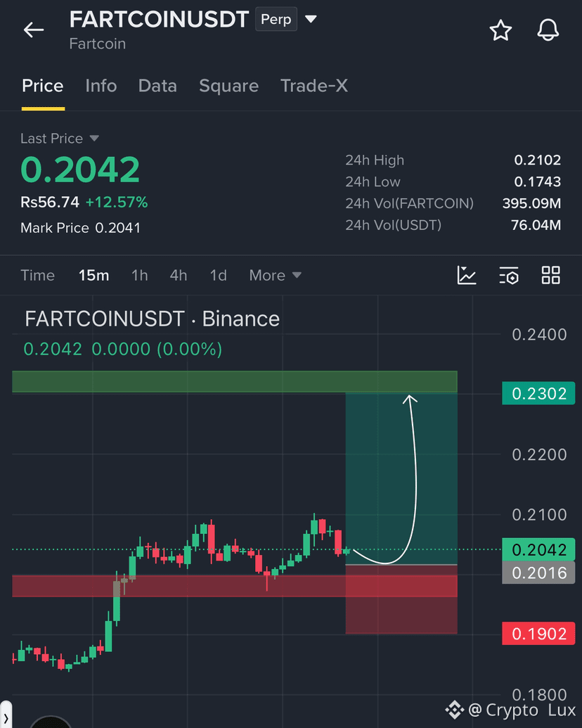Viewport: 582px width, 728px height.
Task: Open price alerts via the bell icon
Action: [x=548, y=30]
